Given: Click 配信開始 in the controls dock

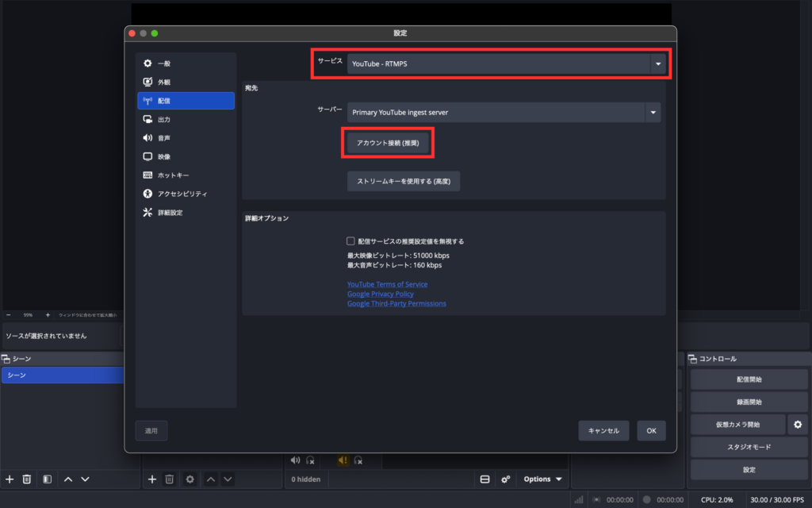Looking at the screenshot, I should pyautogui.click(x=749, y=379).
